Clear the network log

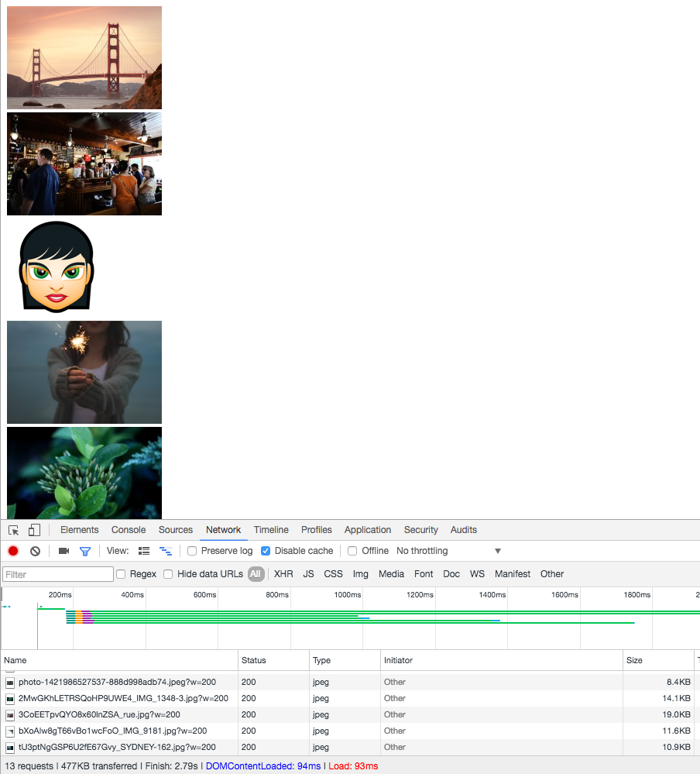click(x=35, y=551)
